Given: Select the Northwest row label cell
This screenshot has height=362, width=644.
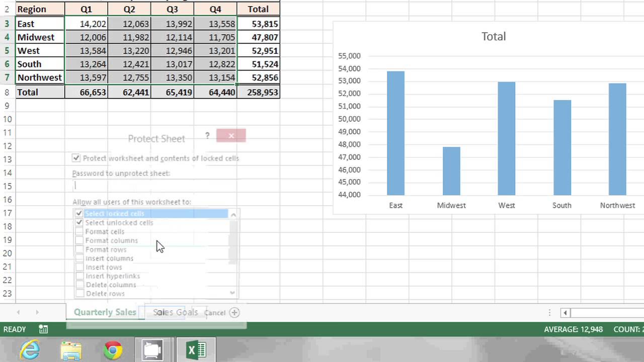Looking at the screenshot, I should tap(40, 77).
